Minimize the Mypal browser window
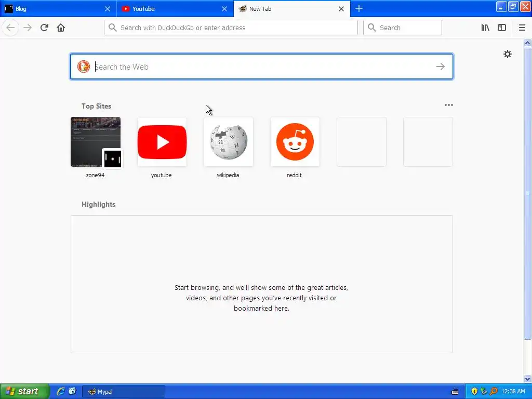Viewport: 532px width, 399px height. pyautogui.click(x=501, y=6)
